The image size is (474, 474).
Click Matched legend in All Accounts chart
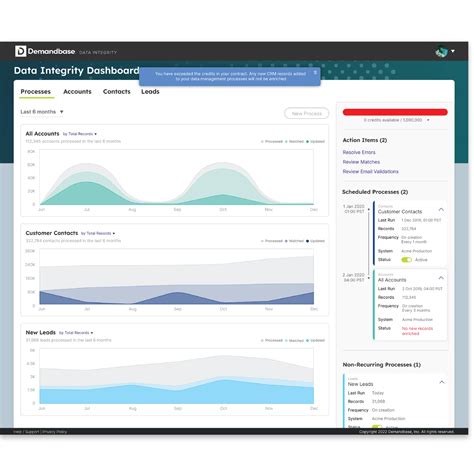[x=295, y=141]
